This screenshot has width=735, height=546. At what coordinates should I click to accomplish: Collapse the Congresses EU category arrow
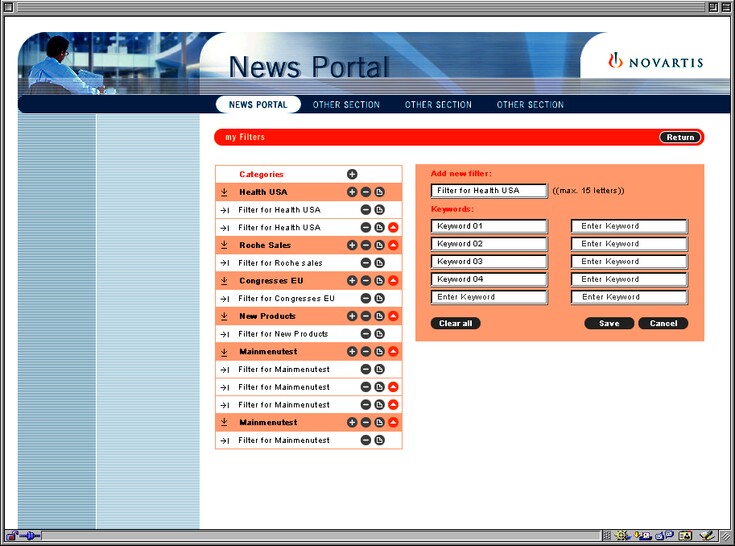click(224, 281)
